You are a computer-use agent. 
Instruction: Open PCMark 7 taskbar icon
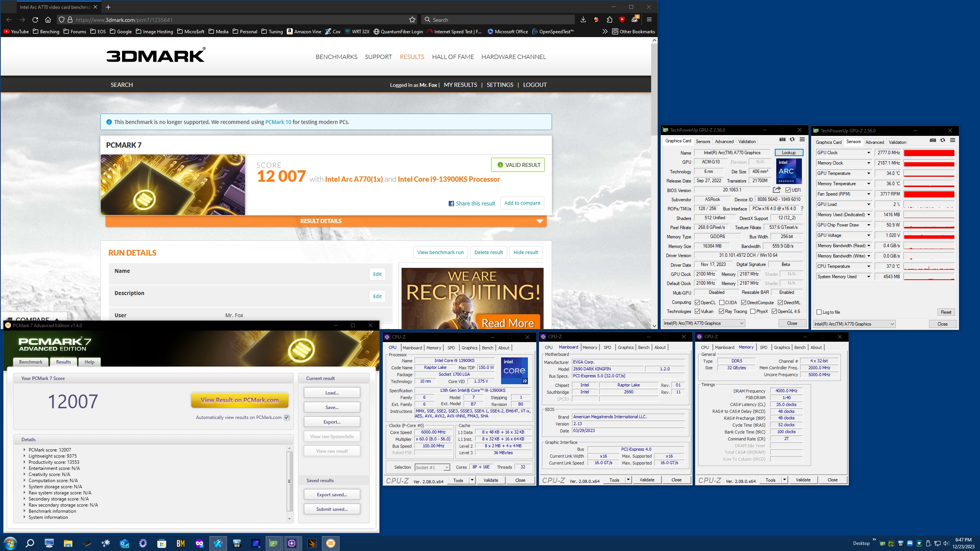[331, 543]
